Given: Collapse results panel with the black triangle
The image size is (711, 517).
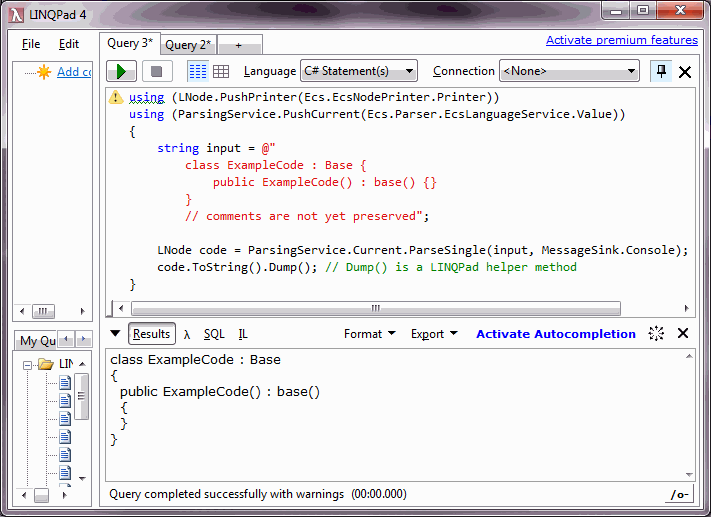Looking at the screenshot, I should tap(115, 333).
